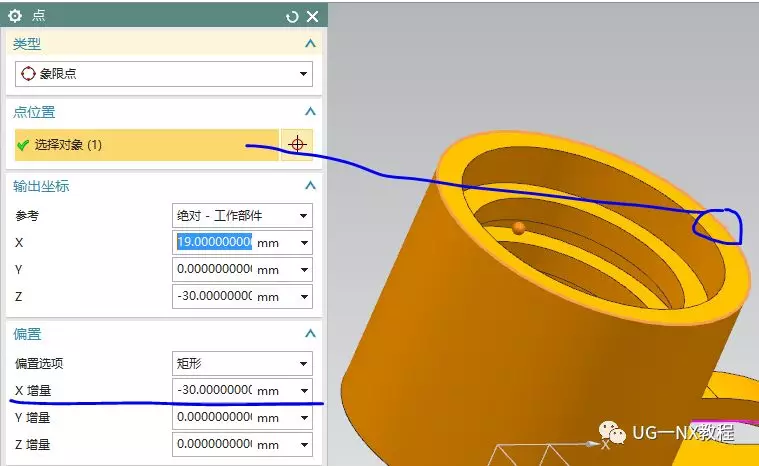Select the orange point marker on the model
Image resolution: width=759 pixels, height=466 pixels.
(x=518, y=228)
